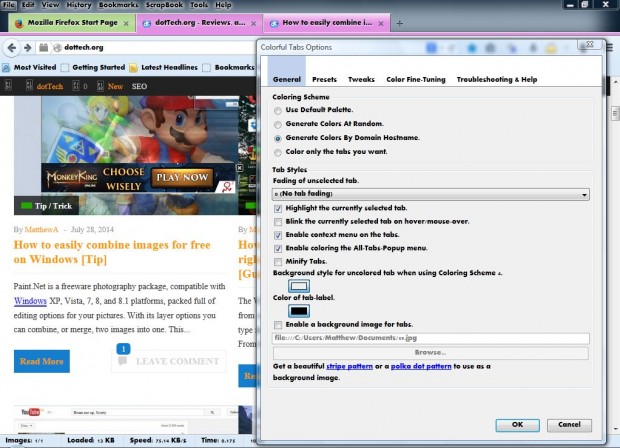Close the dotTech.org Reviews tab
Image resolution: width=620 pixels, height=448 pixels.
(x=253, y=24)
